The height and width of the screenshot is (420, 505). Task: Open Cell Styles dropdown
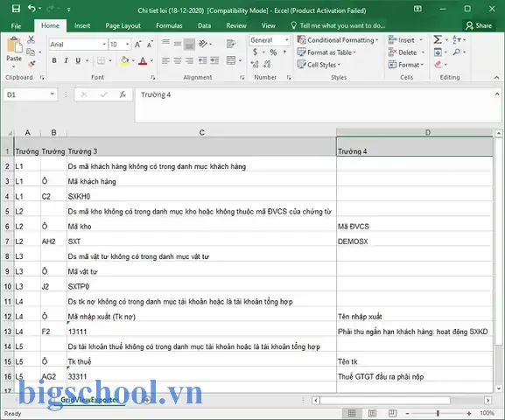[x=319, y=65]
